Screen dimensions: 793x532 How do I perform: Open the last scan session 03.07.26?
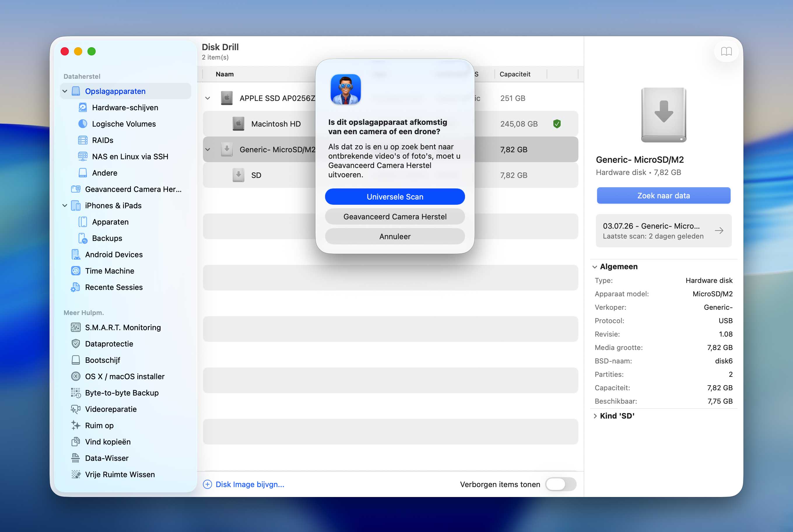[x=664, y=231]
